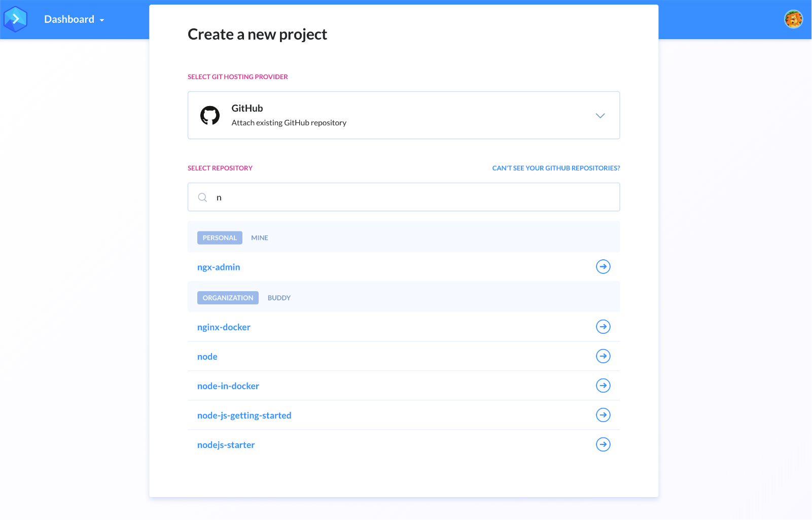Viewport: 812px width, 520px height.
Task: Focus the repository search field
Action: (404, 197)
